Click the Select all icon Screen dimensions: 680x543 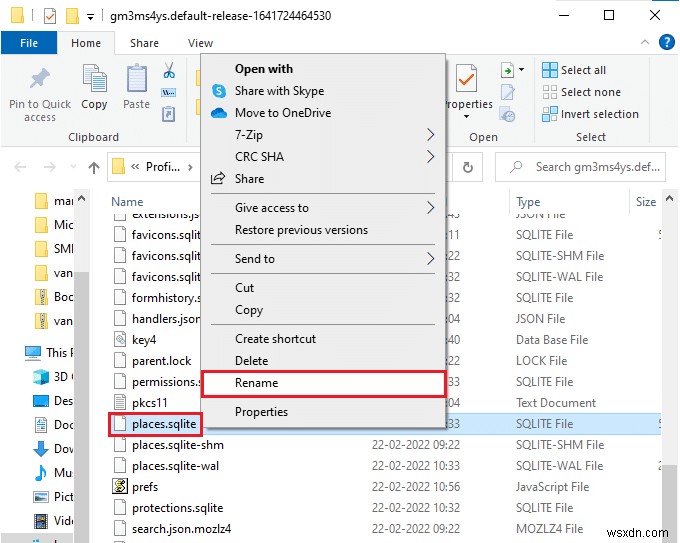tap(549, 70)
